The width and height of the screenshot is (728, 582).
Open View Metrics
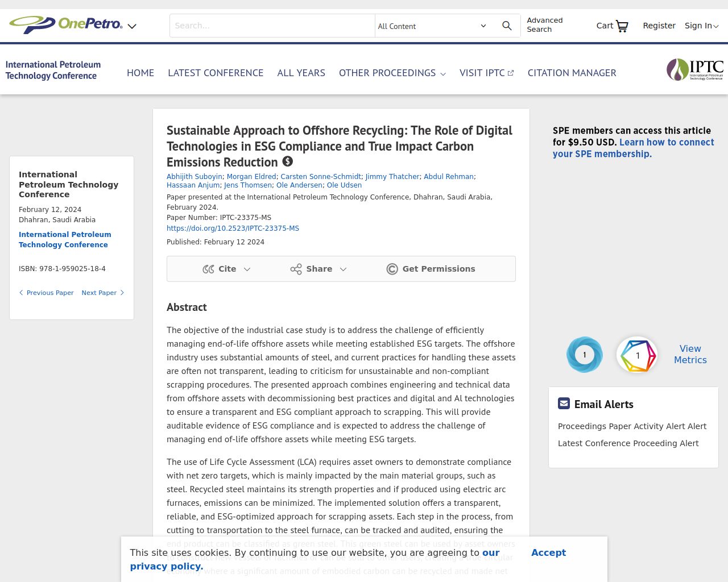pyautogui.click(x=690, y=354)
